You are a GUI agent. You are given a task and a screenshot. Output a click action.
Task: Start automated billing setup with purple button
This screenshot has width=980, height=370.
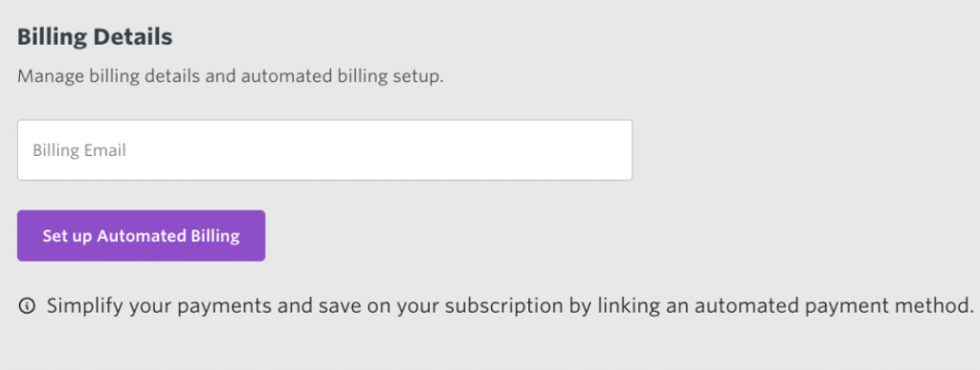point(142,236)
